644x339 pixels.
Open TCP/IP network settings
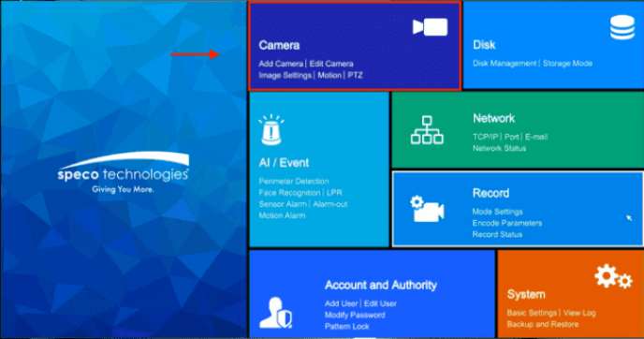(x=485, y=137)
